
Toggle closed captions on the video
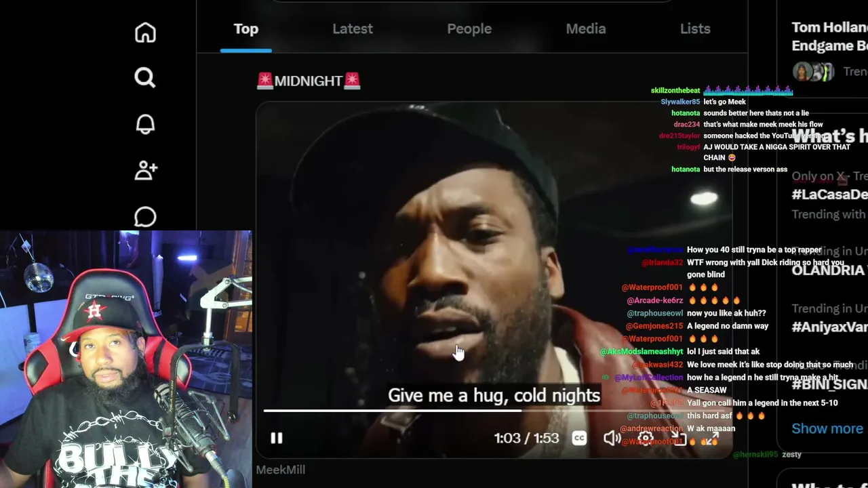tap(579, 438)
